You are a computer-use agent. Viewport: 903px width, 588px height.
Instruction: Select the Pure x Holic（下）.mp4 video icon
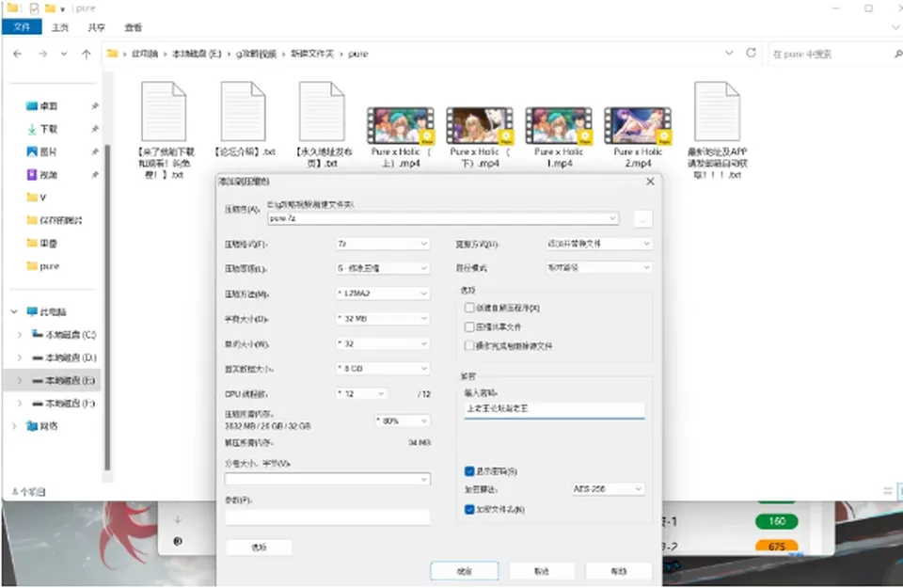[479, 125]
